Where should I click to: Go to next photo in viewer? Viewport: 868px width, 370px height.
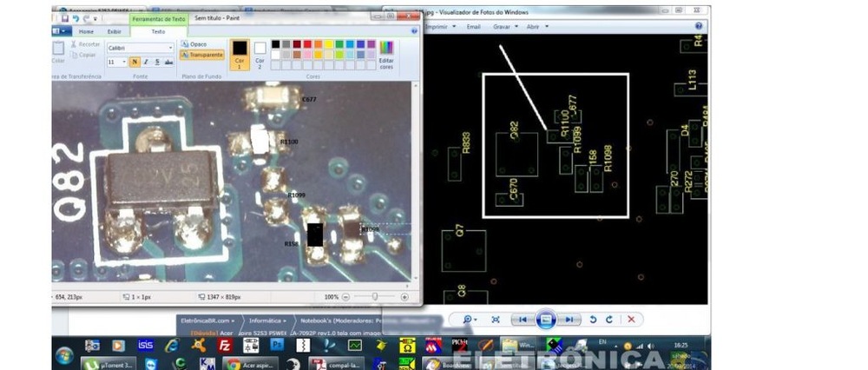click(x=569, y=320)
